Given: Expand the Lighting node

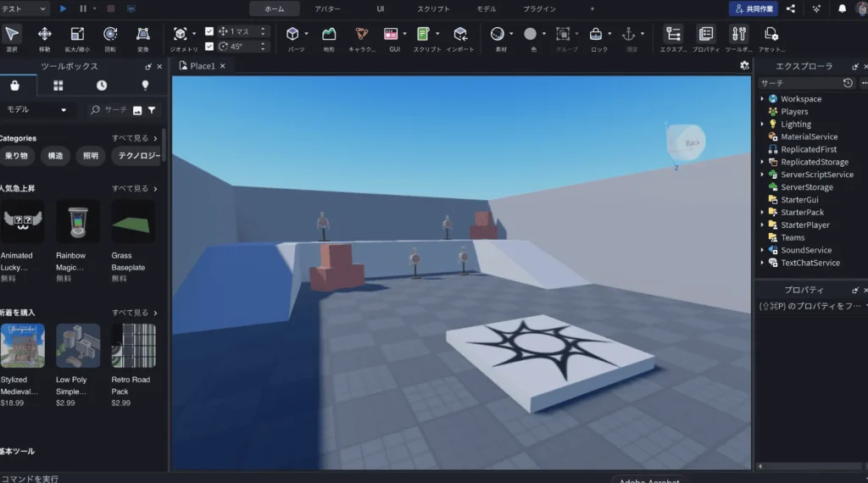Looking at the screenshot, I should (762, 124).
